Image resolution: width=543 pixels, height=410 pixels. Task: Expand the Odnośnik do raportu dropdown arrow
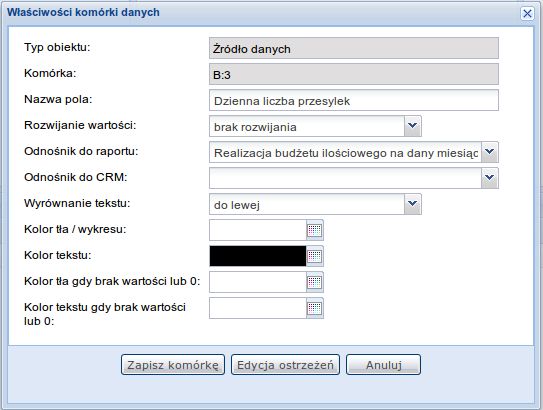click(489, 152)
